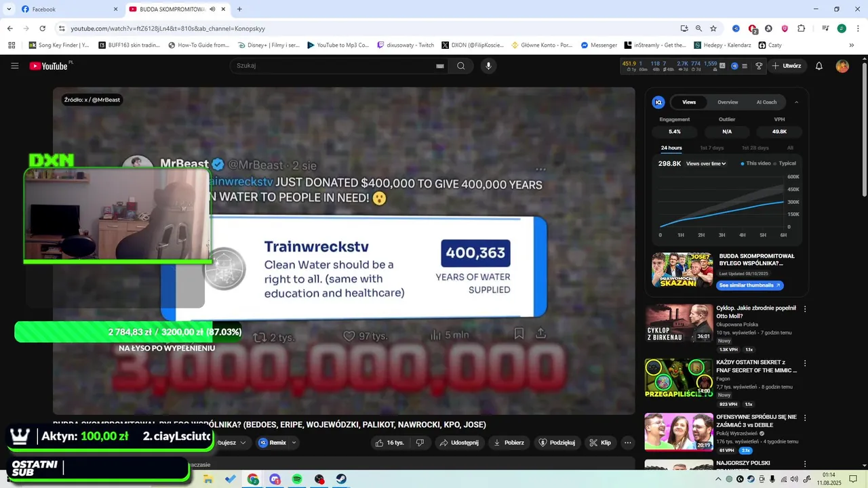
Task: Open the Chrome Extensions puzzle icon
Action: pos(802,28)
